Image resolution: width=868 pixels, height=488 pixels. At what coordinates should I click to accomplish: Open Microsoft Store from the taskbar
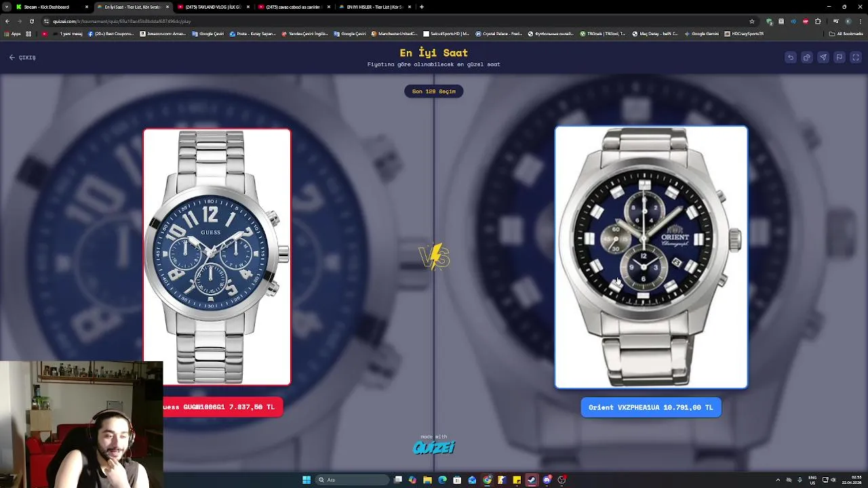point(457,480)
